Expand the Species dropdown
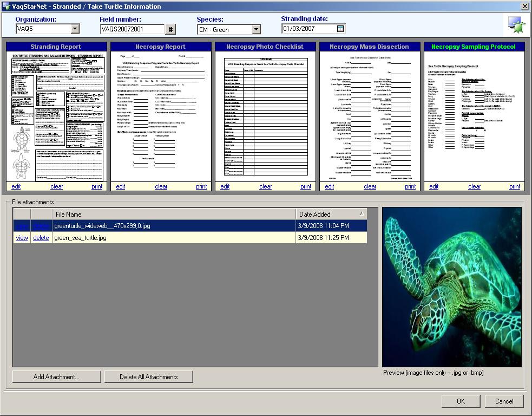Viewport: 532px width, 416px height. 256,30
